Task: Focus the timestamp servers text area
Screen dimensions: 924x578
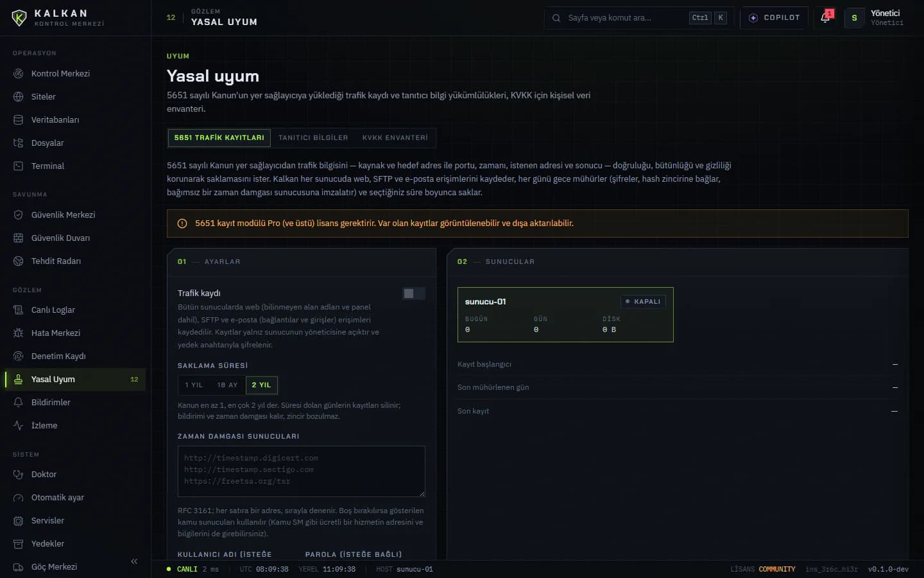Action: click(x=302, y=471)
